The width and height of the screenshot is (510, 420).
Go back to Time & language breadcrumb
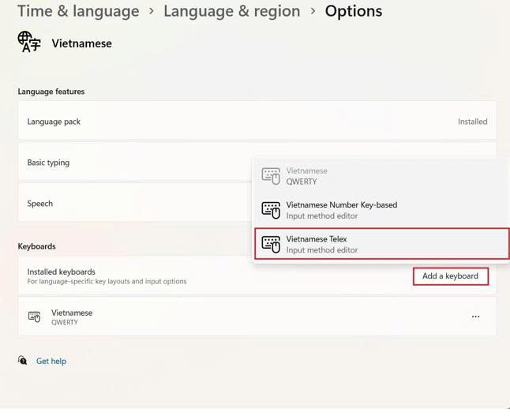coord(77,12)
